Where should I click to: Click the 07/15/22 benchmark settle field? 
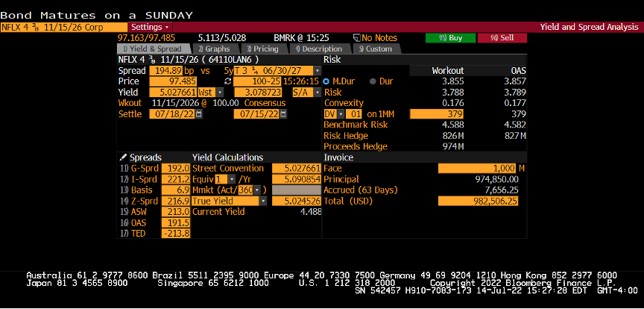pyautogui.click(x=256, y=114)
